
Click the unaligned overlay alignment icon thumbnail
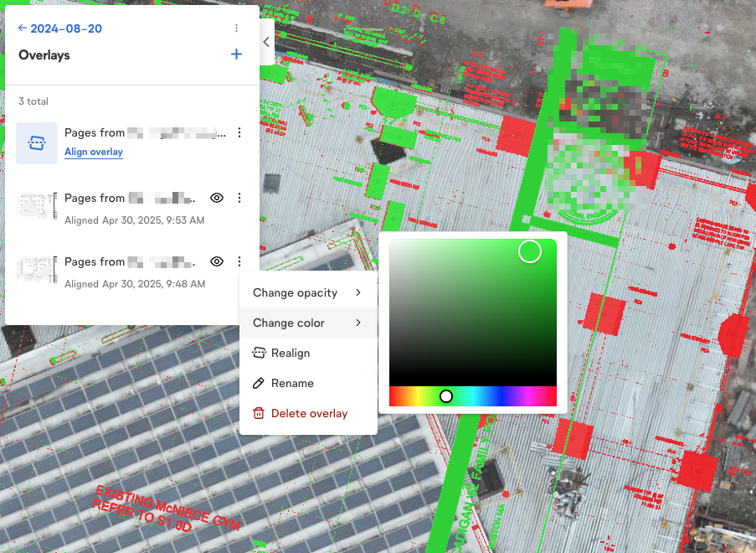[x=37, y=143]
